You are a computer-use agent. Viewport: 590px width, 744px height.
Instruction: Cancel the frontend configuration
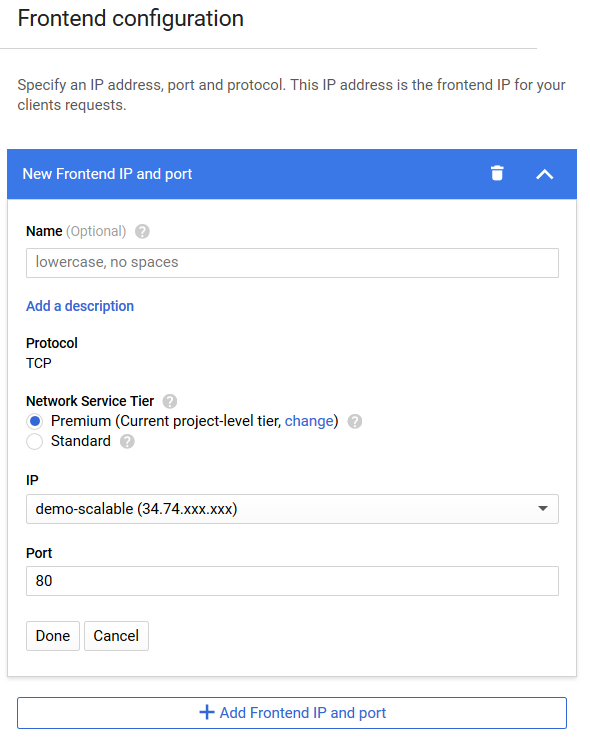(116, 636)
